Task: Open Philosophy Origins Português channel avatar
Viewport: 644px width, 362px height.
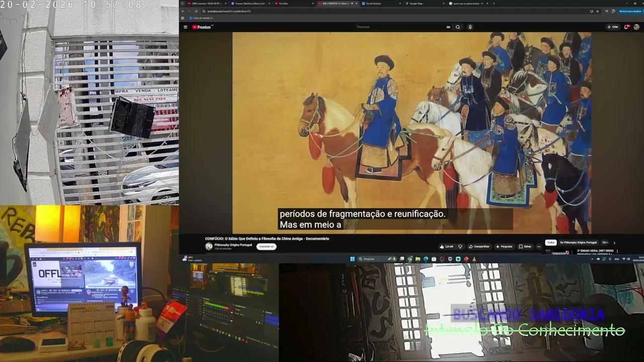Action: click(x=209, y=246)
